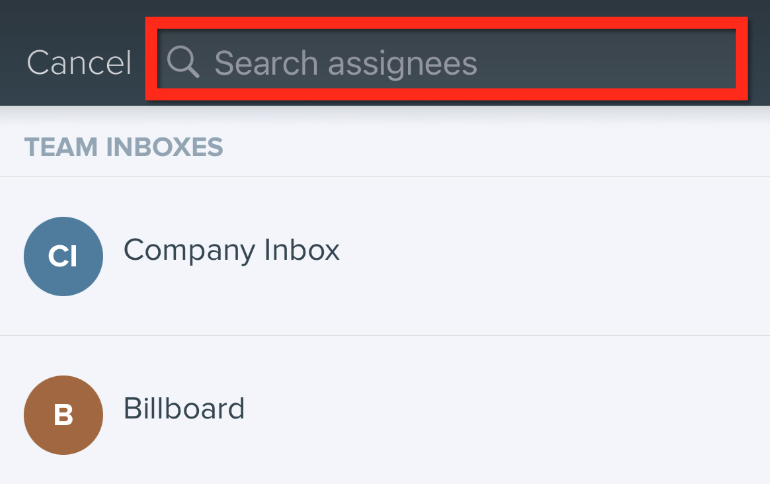Click the magnifying glass search icon
Screen dimensions: 770x484
pos(183,62)
